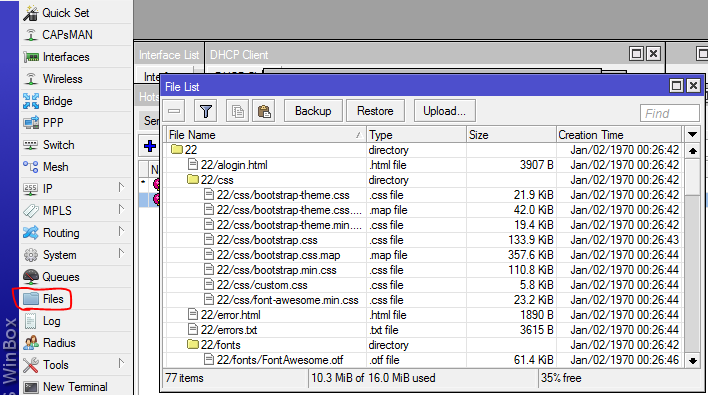708x395 pixels.
Task: Close the DHCP Client window
Action: (x=653, y=54)
